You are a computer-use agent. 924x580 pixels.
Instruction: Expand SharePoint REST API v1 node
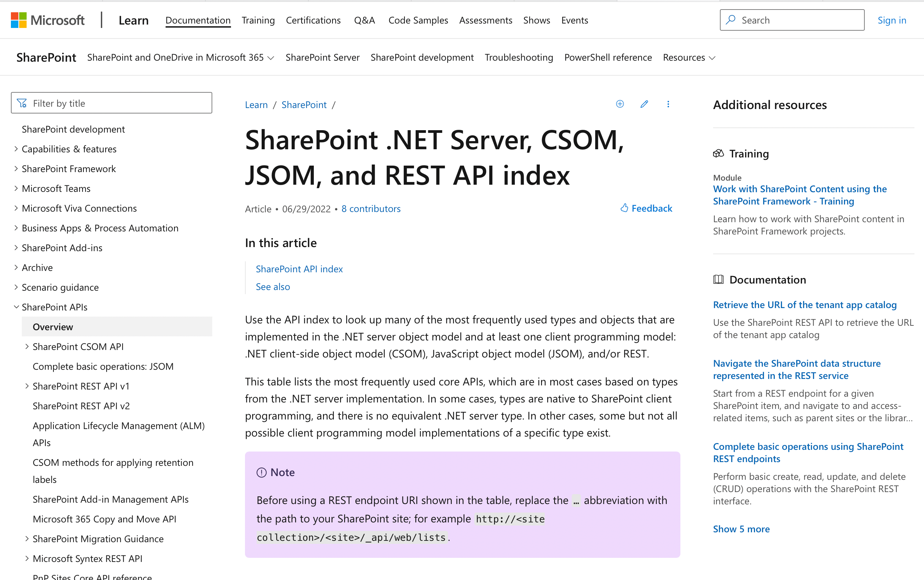pyautogui.click(x=27, y=386)
